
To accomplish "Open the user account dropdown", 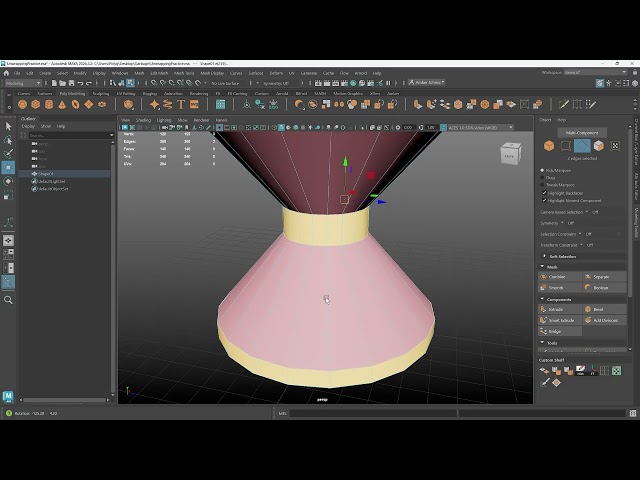I will (x=427, y=82).
